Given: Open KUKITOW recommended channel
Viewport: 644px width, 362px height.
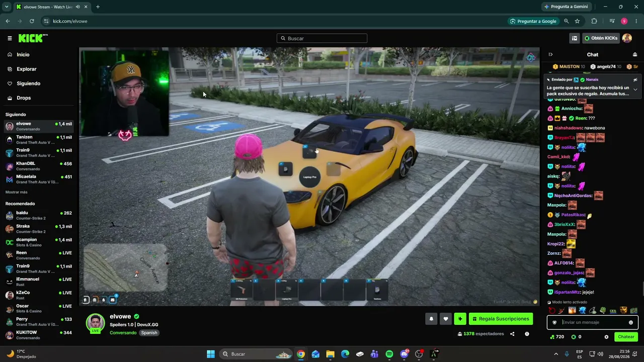Looking at the screenshot, I should 39,335.
